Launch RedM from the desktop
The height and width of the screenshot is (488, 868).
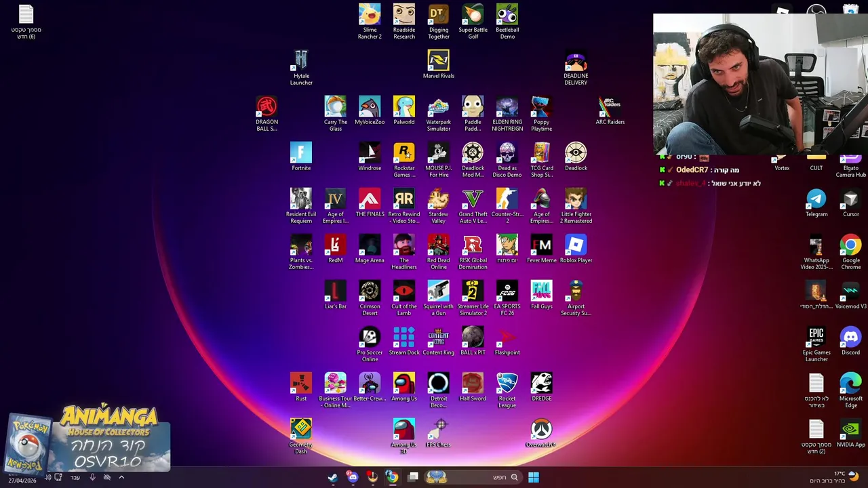pos(335,249)
